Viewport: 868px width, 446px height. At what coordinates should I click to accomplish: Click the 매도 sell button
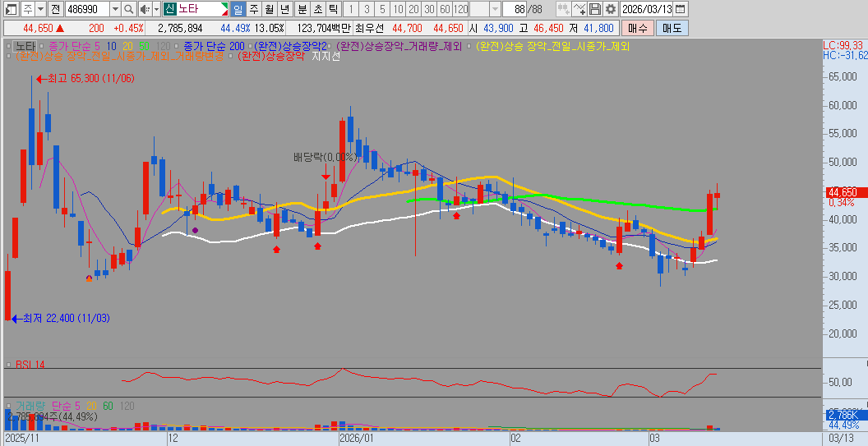(672, 28)
